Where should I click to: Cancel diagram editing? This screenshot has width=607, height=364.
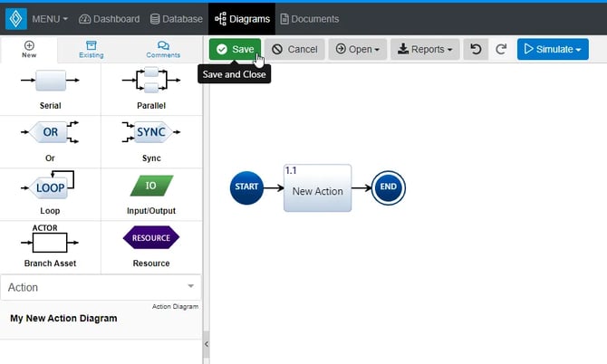(294, 49)
